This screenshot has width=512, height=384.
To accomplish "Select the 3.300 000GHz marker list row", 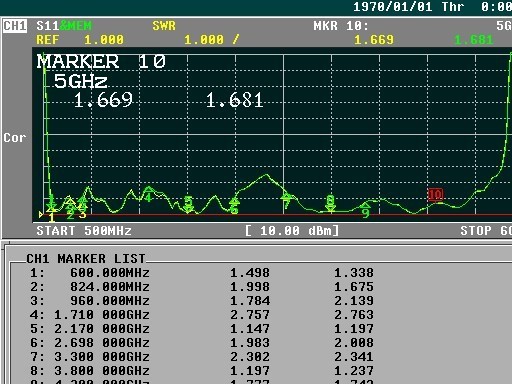I will pyautogui.click(x=202, y=357).
